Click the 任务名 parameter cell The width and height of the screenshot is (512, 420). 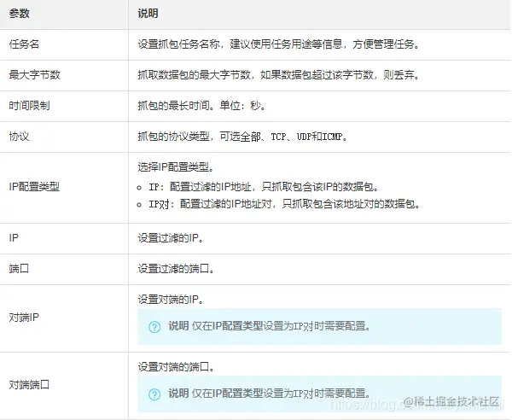(64, 44)
